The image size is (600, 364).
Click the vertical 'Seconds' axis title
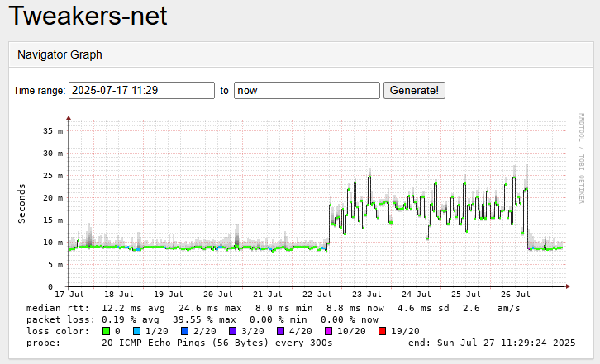22,202
